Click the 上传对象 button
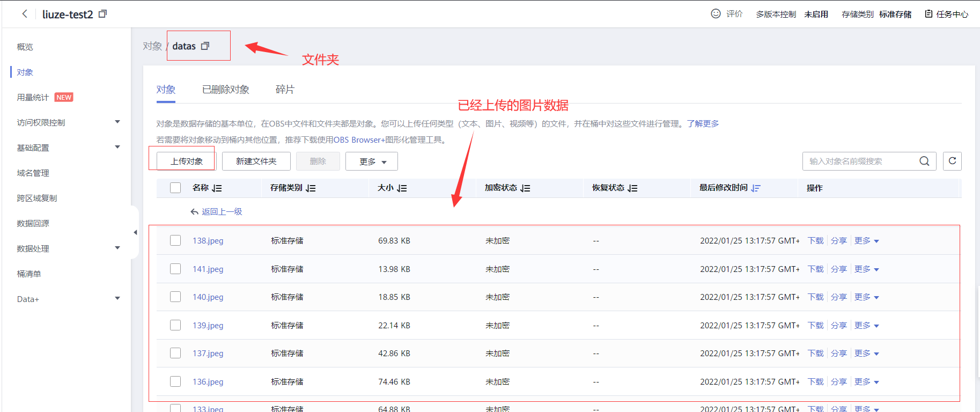 coord(187,161)
